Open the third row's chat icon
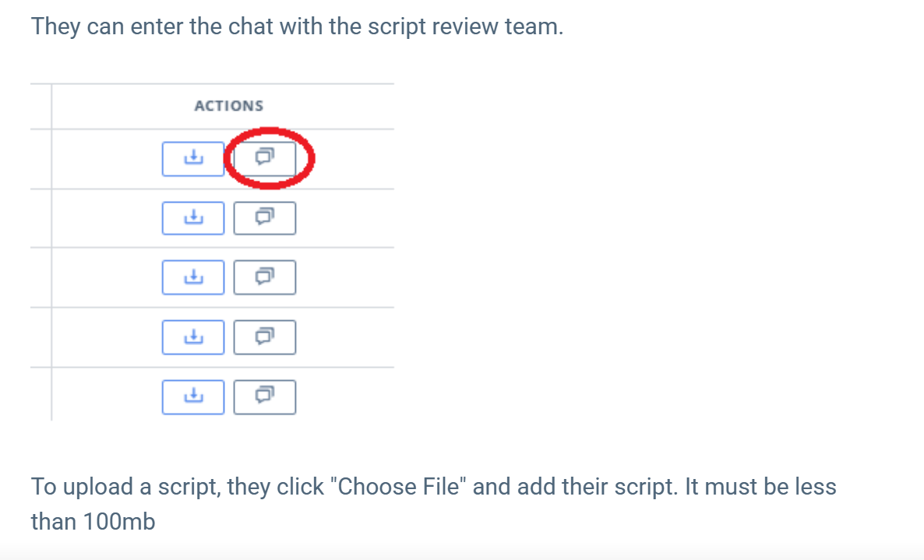This screenshot has width=924, height=560. pos(265,277)
